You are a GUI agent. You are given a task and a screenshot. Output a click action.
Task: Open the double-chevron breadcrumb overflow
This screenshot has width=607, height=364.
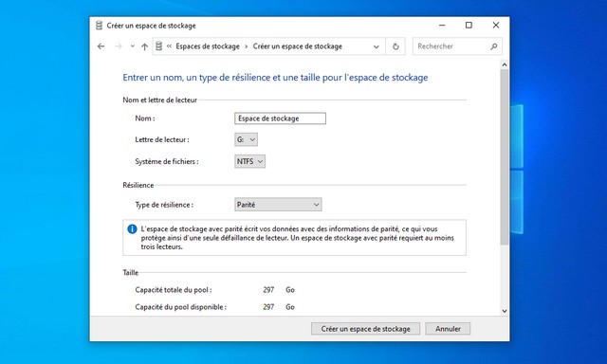(169, 46)
